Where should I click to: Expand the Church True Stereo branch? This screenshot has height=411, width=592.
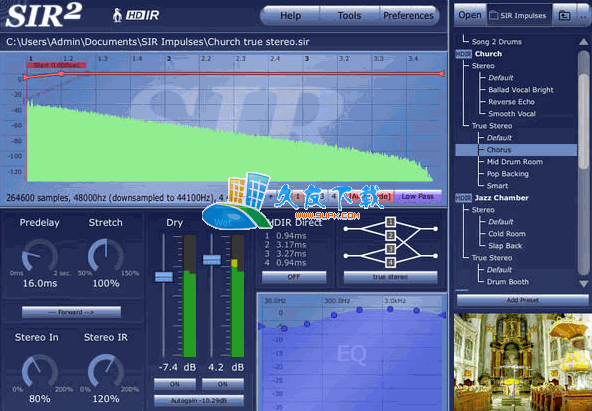[492, 126]
